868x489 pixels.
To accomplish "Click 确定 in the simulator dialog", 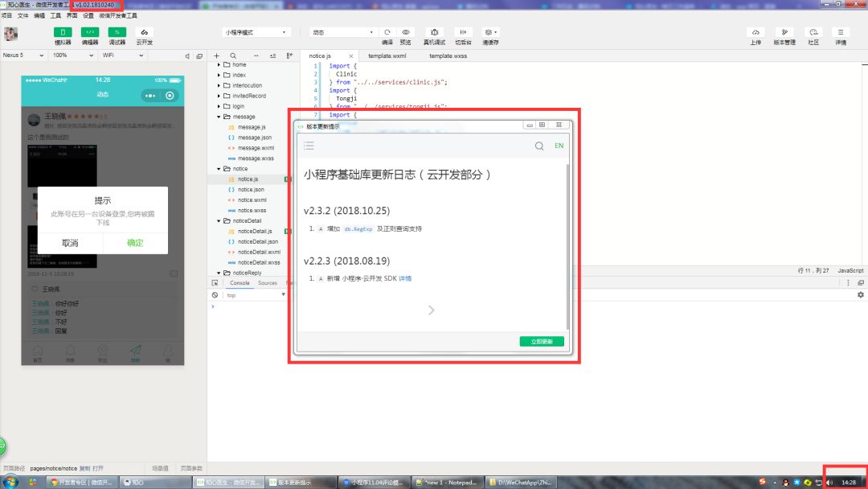I will pyautogui.click(x=135, y=243).
